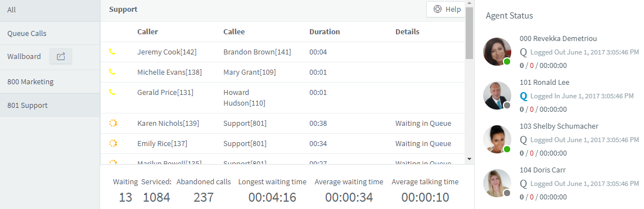The width and height of the screenshot is (644, 209).
Task: Switch to the 800 Marketing queue
Action: click(x=50, y=81)
